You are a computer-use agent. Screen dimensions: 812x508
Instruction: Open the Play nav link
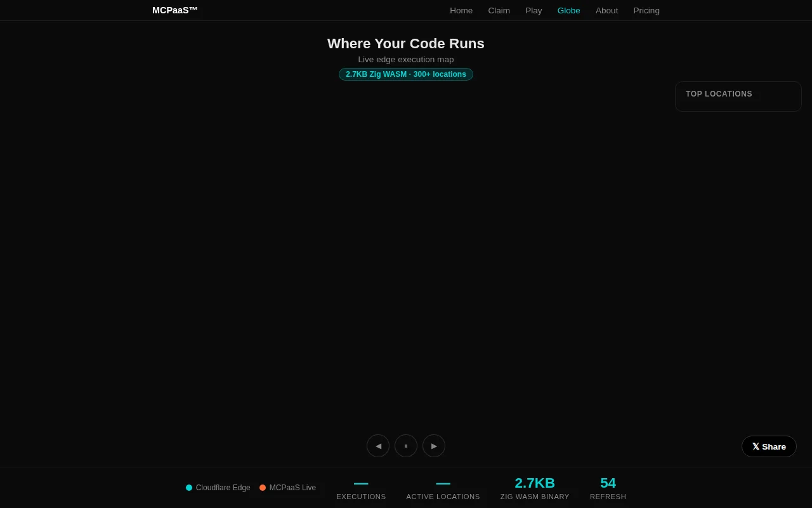click(534, 10)
